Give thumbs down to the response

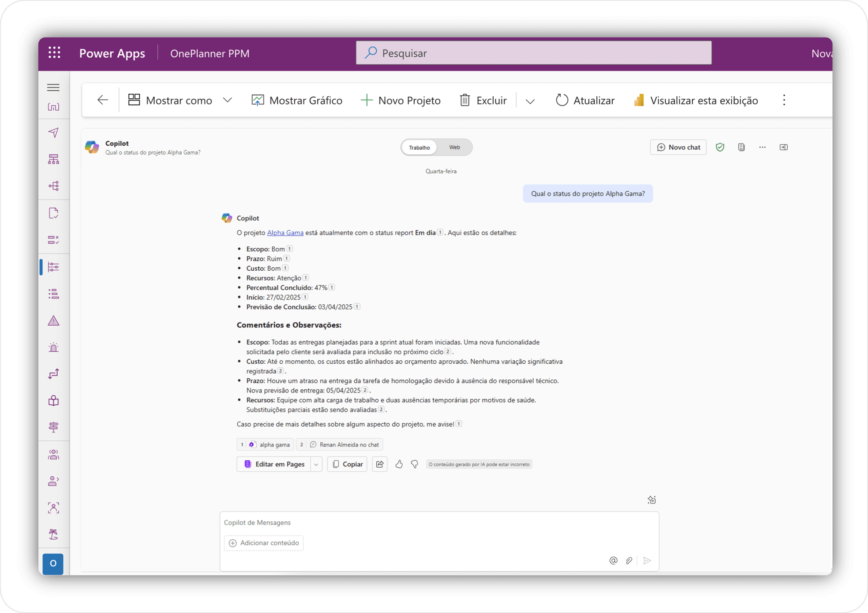point(414,464)
